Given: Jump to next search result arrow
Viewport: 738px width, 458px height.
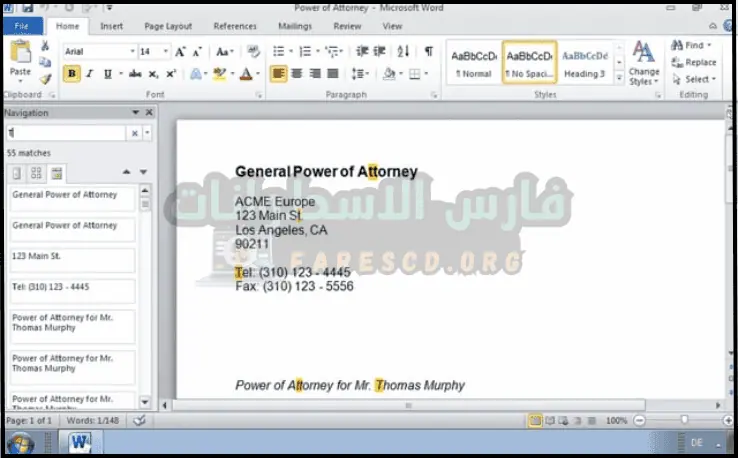Looking at the screenshot, I should tap(144, 172).
